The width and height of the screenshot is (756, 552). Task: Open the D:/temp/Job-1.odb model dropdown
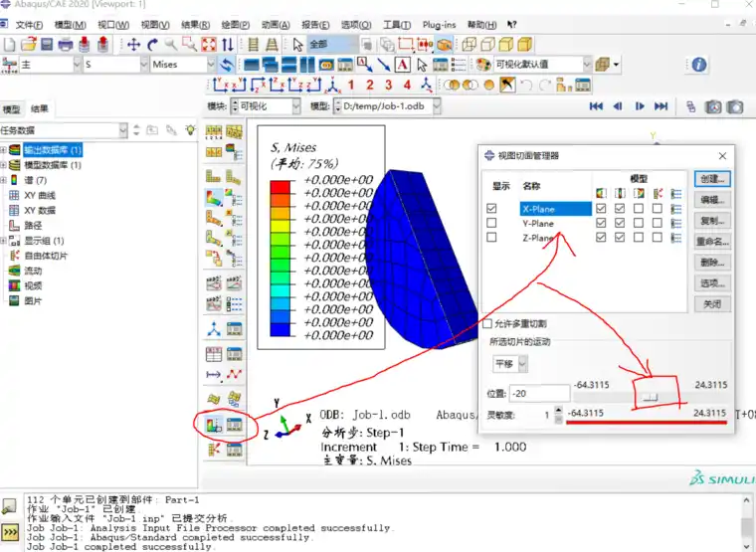387,106
